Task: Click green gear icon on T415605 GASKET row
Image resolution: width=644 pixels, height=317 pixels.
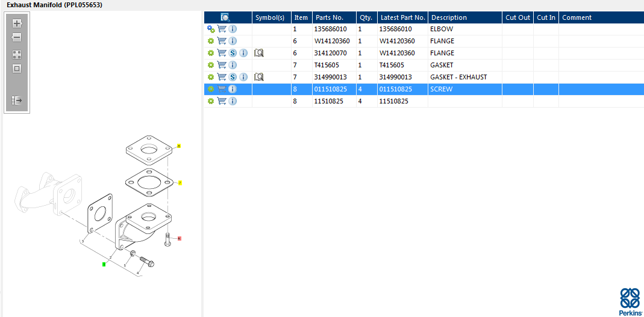Action: point(211,65)
